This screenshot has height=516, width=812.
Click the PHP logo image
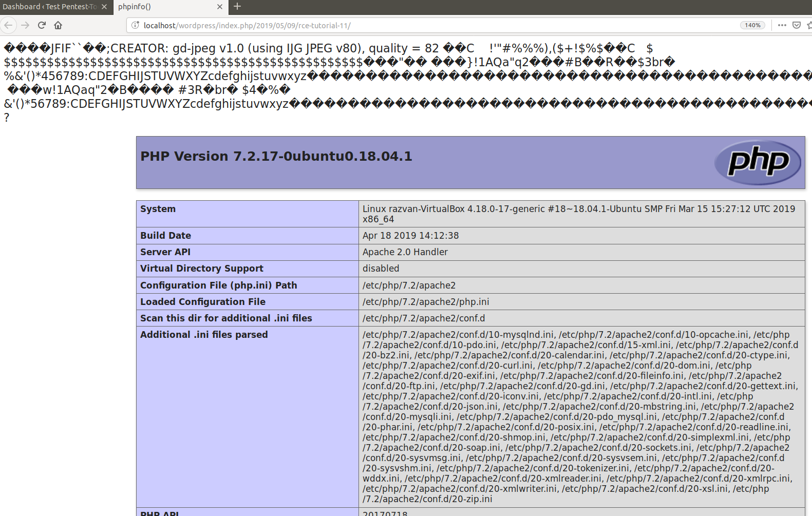(x=758, y=162)
